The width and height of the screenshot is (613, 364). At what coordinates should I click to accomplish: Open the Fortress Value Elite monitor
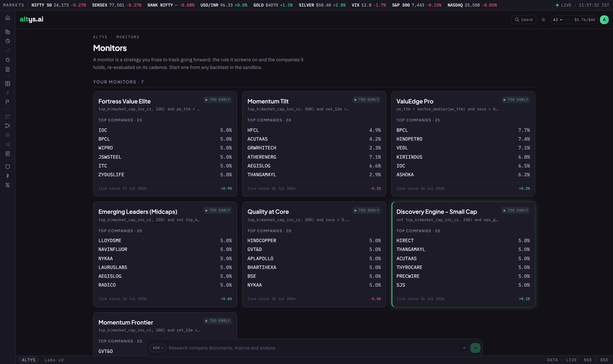coord(165,144)
